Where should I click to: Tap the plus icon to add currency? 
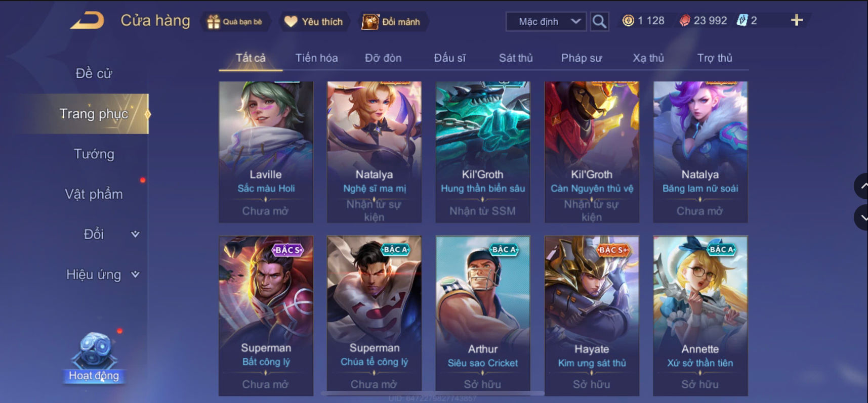(x=797, y=20)
